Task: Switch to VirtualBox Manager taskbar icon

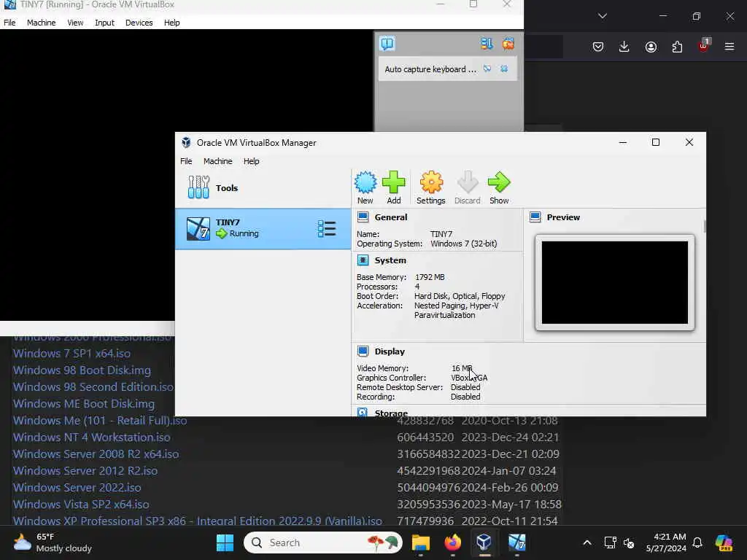Action: (484, 542)
